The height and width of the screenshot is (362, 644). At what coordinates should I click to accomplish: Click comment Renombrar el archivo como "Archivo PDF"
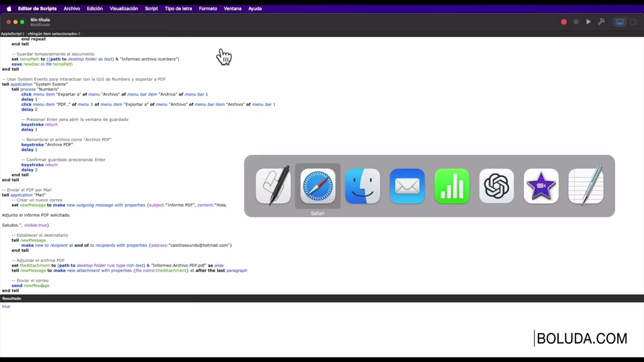(x=66, y=140)
